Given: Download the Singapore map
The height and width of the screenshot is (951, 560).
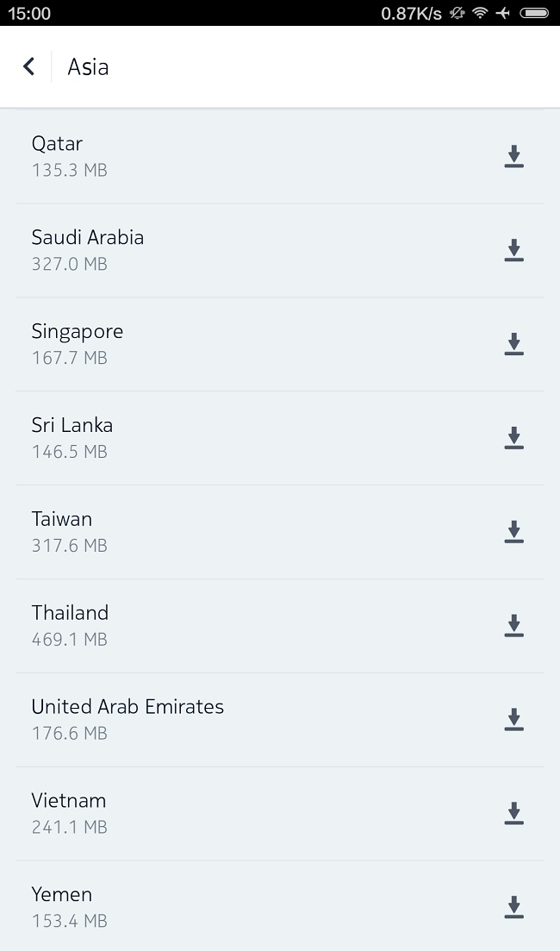Looking at the screenshot, I should pos(513,344).
